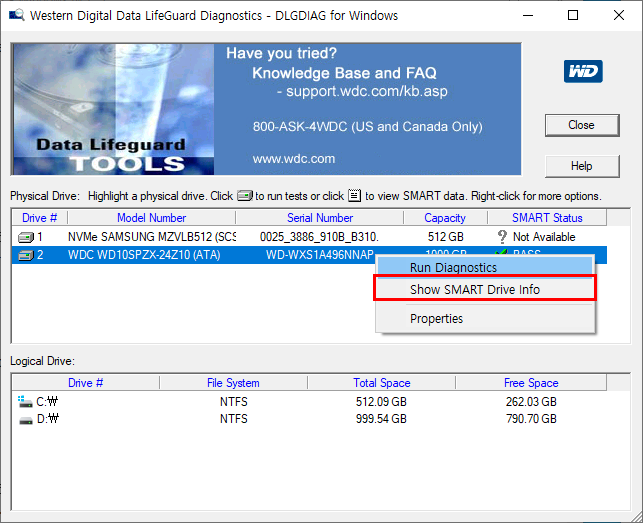The width and height of the screenshot is (643, 523).
Task: Click the 999.54 GB total space value
Action: [x=381, y=419]
